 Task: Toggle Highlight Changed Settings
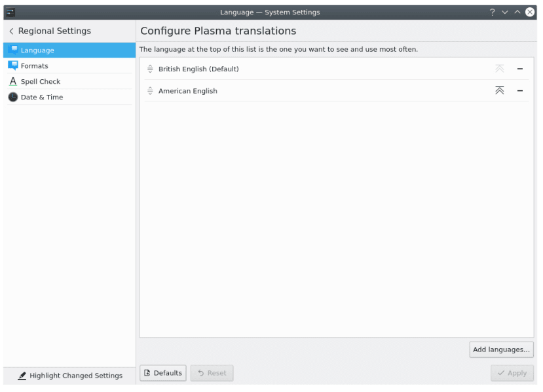point(70,376)
